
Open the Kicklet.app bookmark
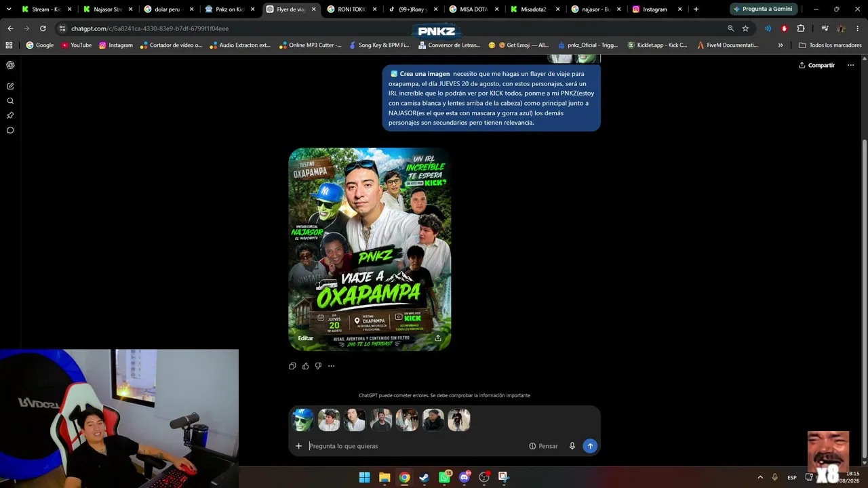(x=657, y=45)
